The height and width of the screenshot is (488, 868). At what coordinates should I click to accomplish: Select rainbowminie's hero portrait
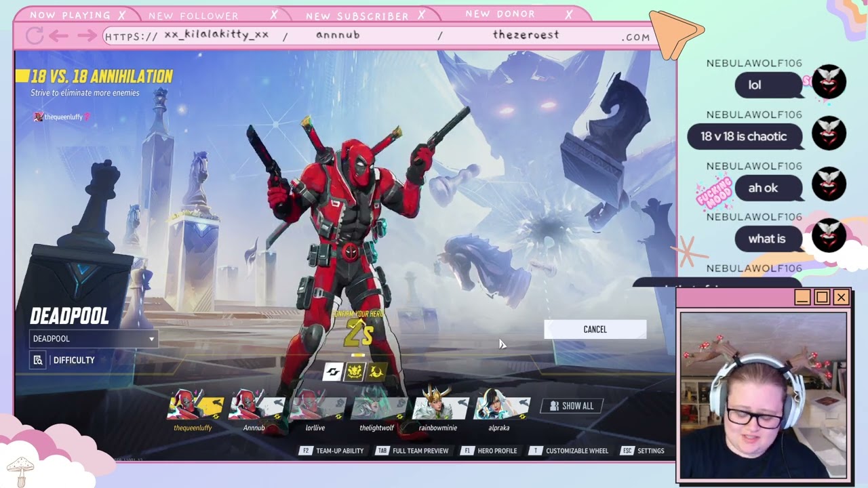click(x=439, y=405)
